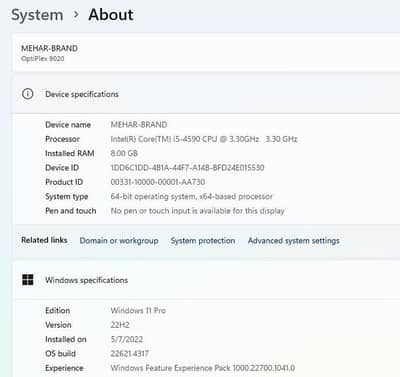
Task: Click the Device name label
Action: tap(68, 125)
